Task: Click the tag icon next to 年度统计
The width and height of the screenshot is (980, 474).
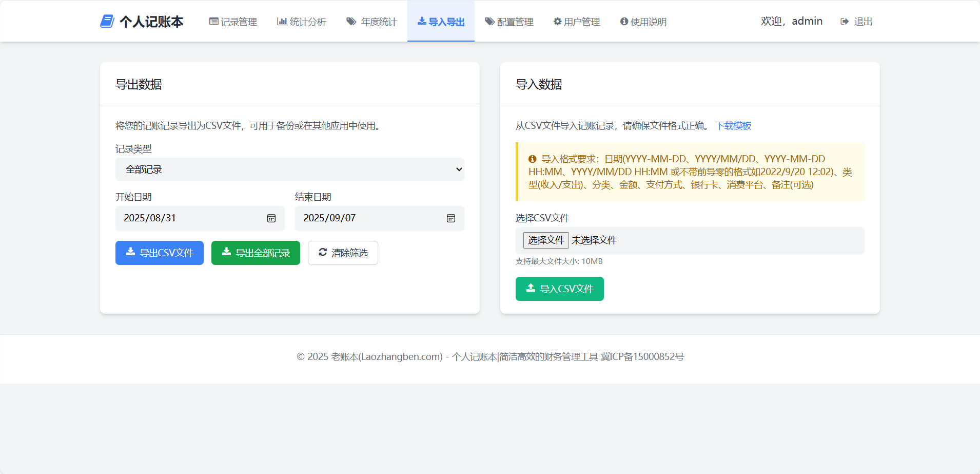Action: (x=351, y=22)
